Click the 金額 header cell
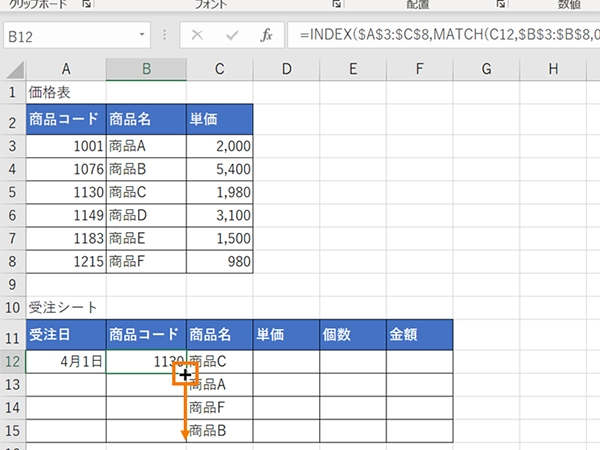Viewport: 600px width, 450px height. 419,335
